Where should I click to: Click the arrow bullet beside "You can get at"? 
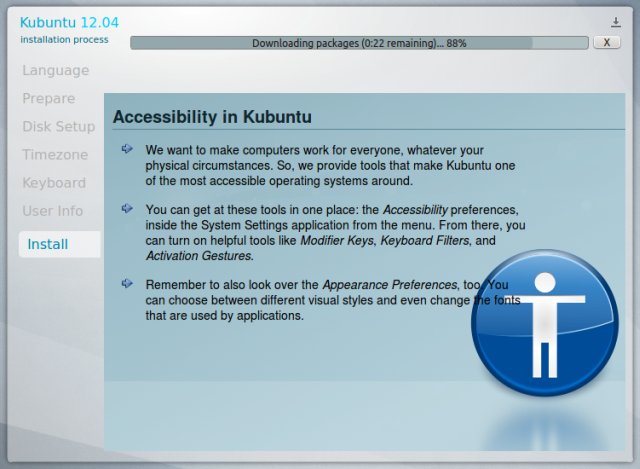(x=127, y=208)
